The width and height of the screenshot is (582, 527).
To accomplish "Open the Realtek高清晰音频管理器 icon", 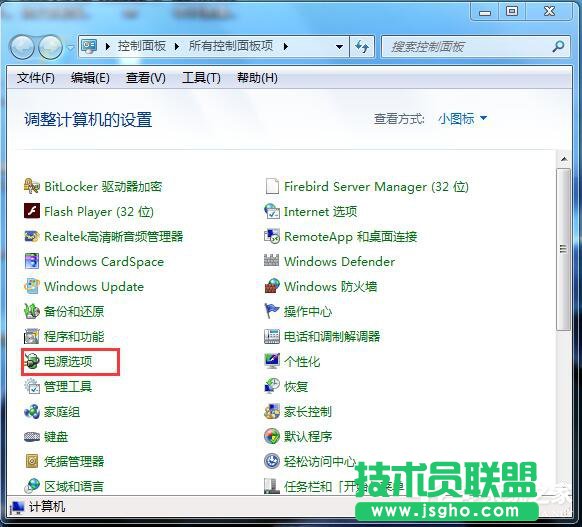I will click(x=32, y=236).
